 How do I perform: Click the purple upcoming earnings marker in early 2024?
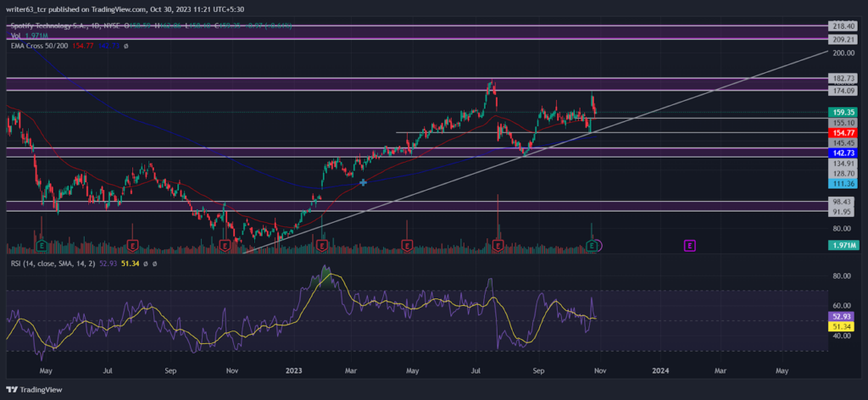tap(689, 245)
